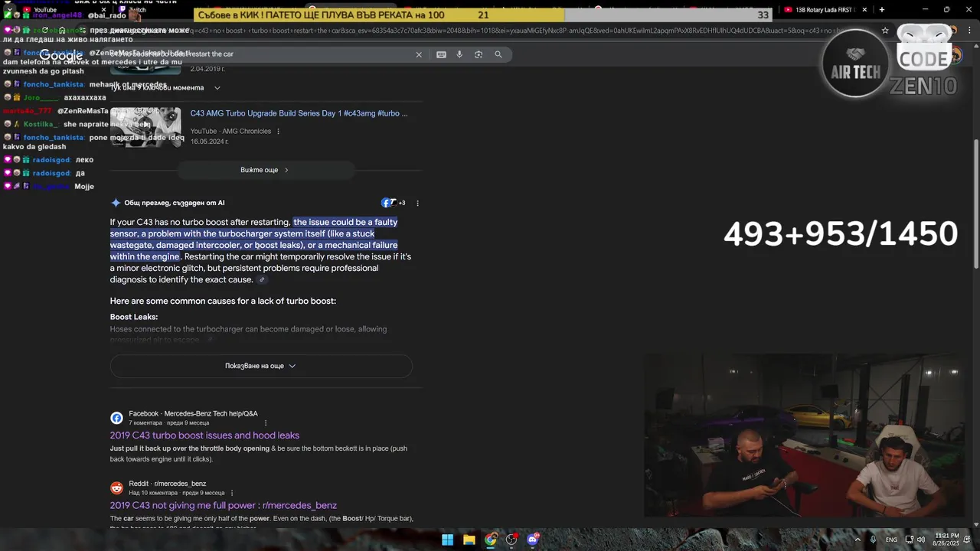Click the Facebook result favicon
The image size is (980, 551).
pos(116,418)
